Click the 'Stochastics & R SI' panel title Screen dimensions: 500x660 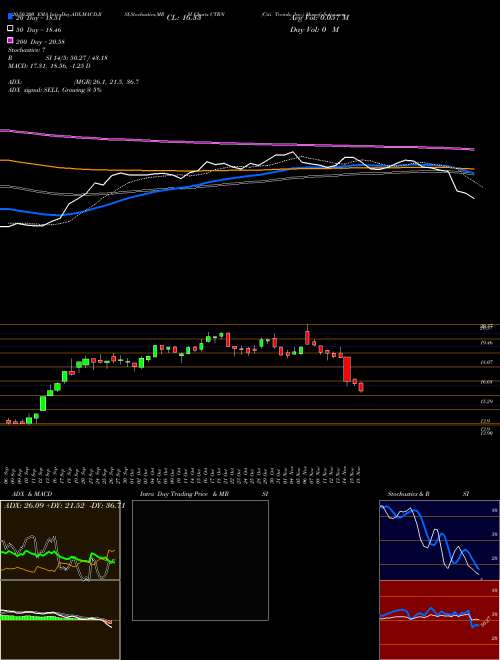[x=428, y=494]
